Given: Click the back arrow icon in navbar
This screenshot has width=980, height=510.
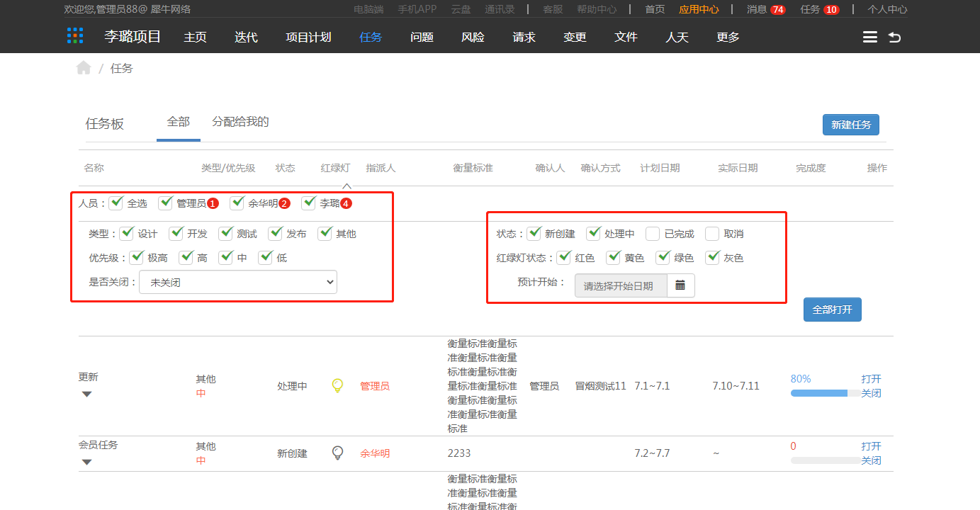Looking at the screenshot, I should (895, 37).
